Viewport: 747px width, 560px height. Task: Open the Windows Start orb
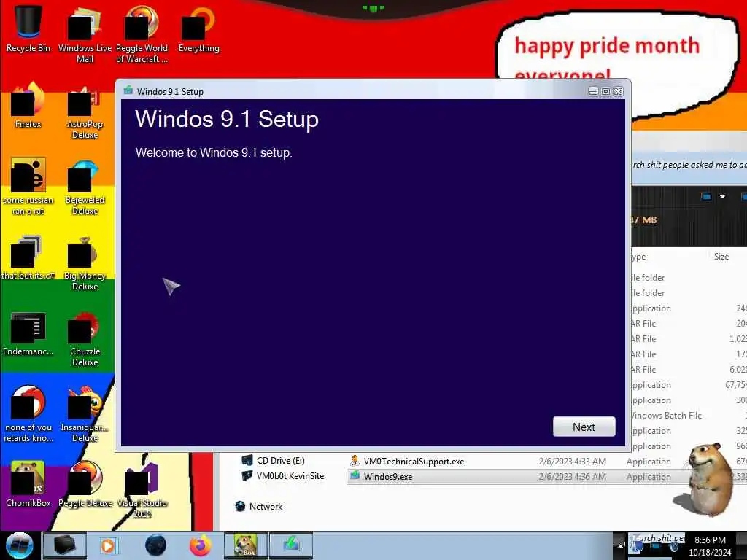tap(20, 545)
